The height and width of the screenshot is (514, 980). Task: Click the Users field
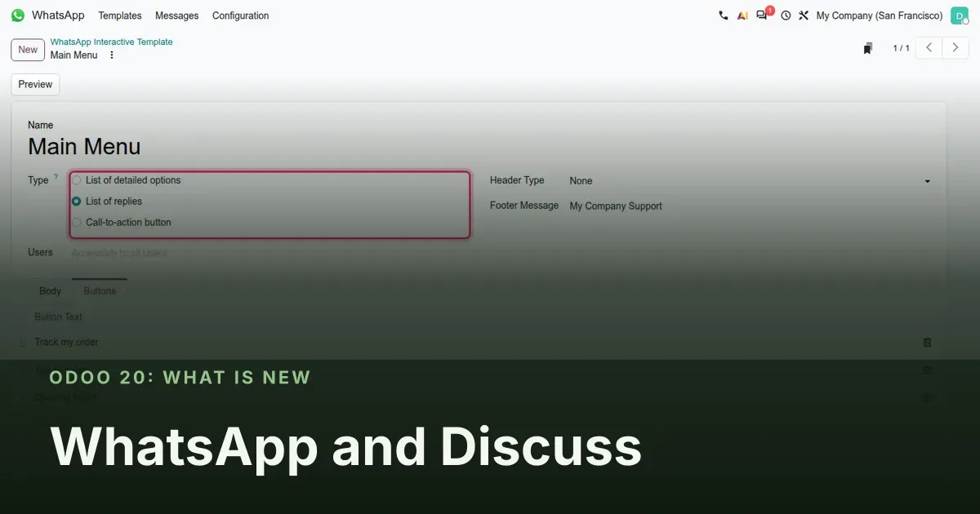coord(269,253)
